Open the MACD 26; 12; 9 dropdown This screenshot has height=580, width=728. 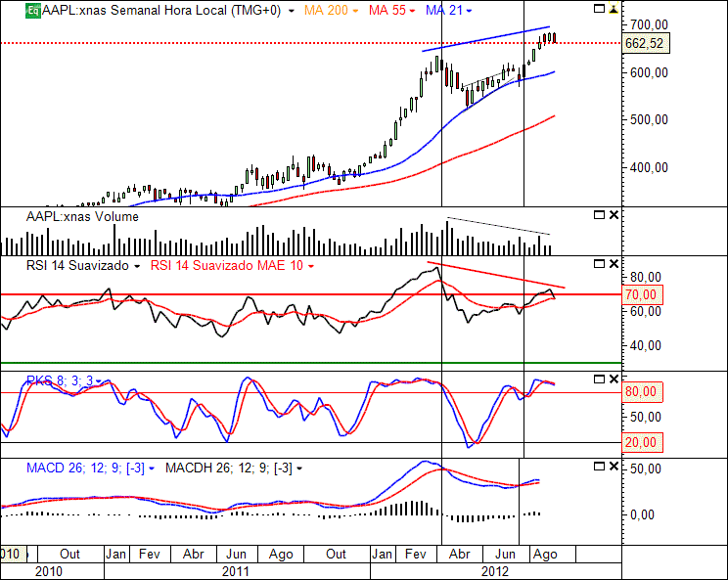tap(152, 468)
